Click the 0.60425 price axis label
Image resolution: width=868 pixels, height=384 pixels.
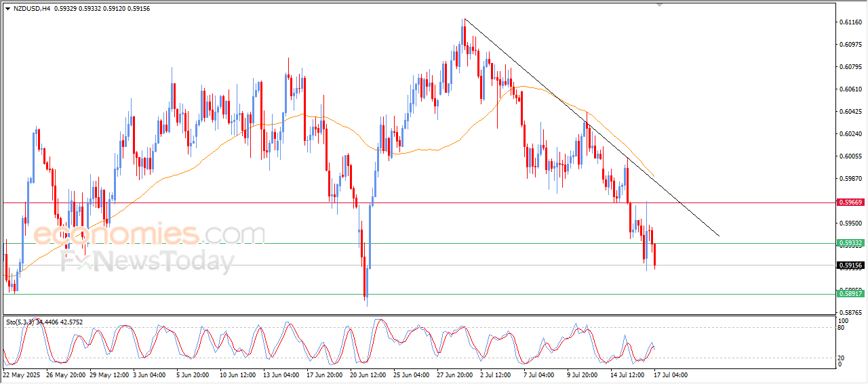(850, 112)
